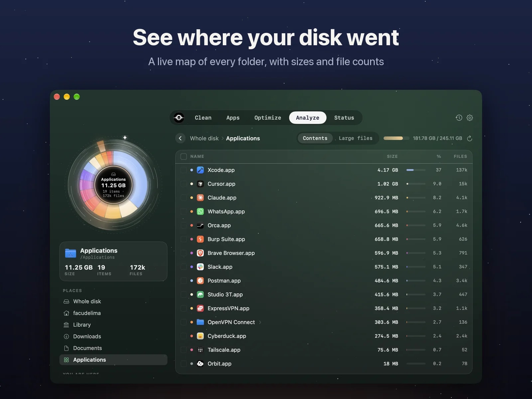
Task: Open Downloads in Places sidebar
Action: [x=113, y=336]
